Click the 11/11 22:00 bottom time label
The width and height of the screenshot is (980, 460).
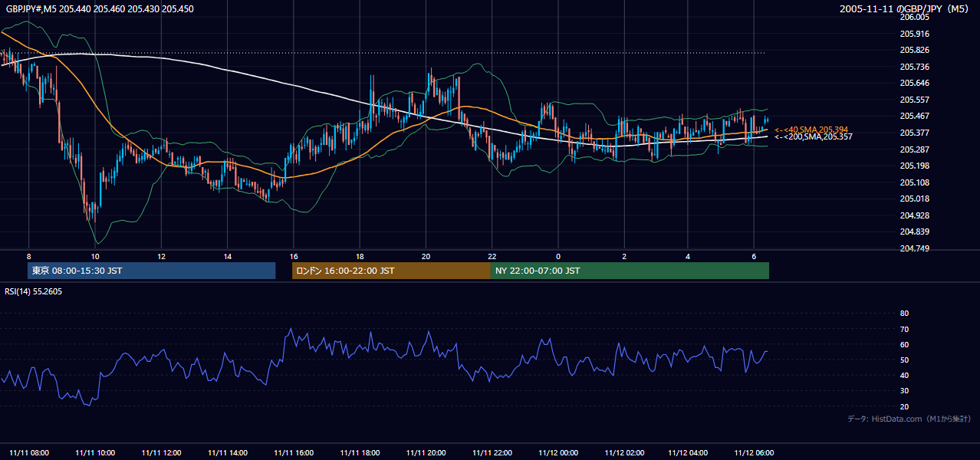click(492, 452)
